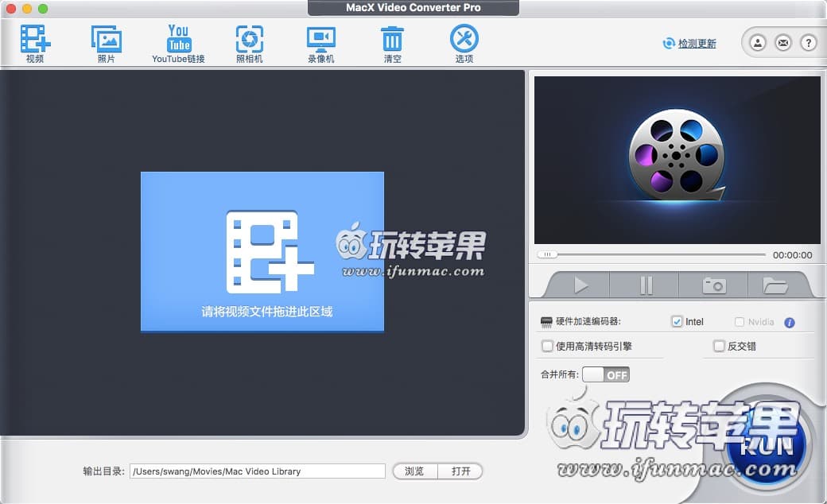Viewport: 827px width, 504px height.
Task: Start the Recorder (录像机) tool
Action: pyautogui.click(x=321, y=43)
